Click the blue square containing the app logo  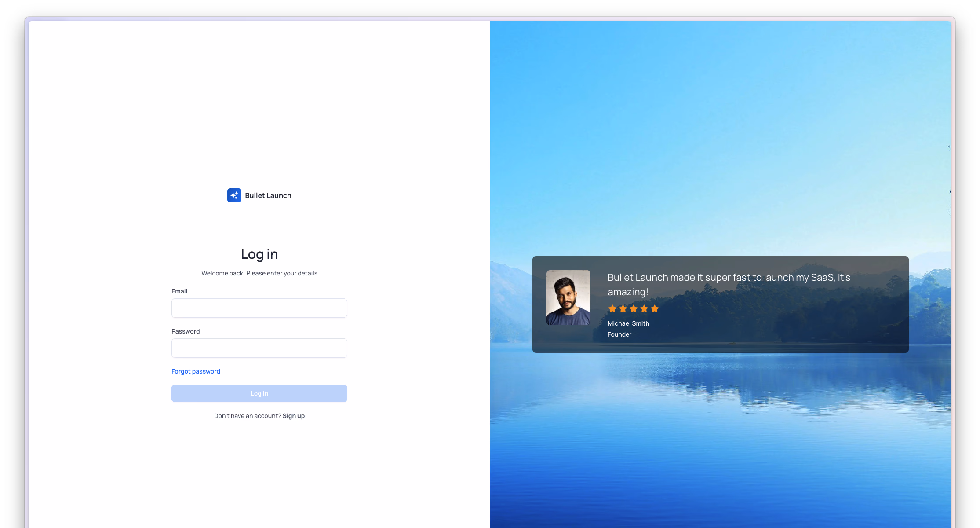coord(234,195)
